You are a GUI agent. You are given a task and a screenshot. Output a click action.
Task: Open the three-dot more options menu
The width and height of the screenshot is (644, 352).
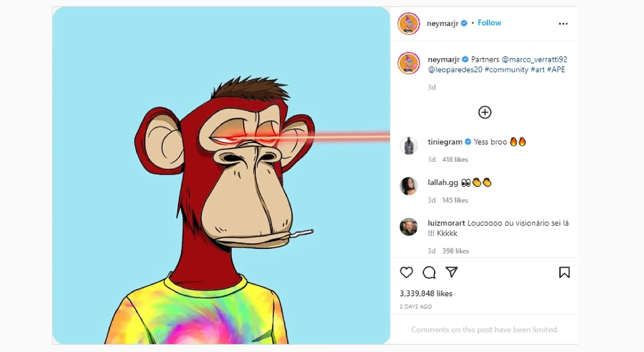pyautogui.click(x=563, y=24)
